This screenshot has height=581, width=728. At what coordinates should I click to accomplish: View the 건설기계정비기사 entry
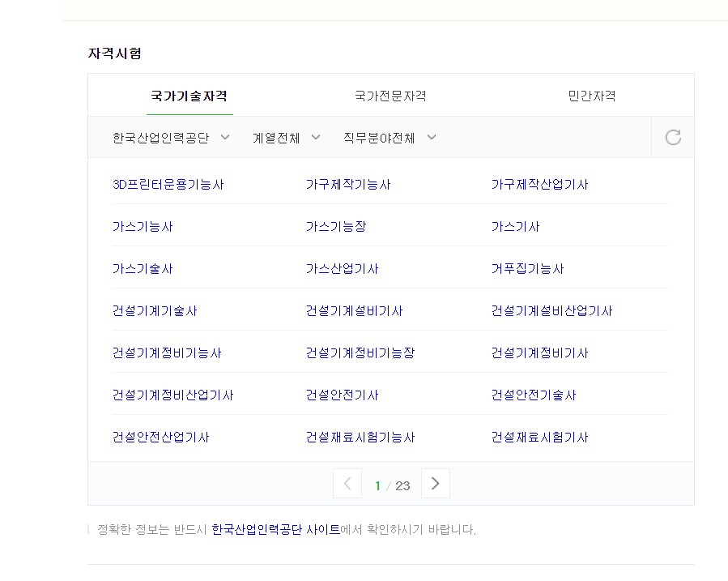[x=539, y=353]
